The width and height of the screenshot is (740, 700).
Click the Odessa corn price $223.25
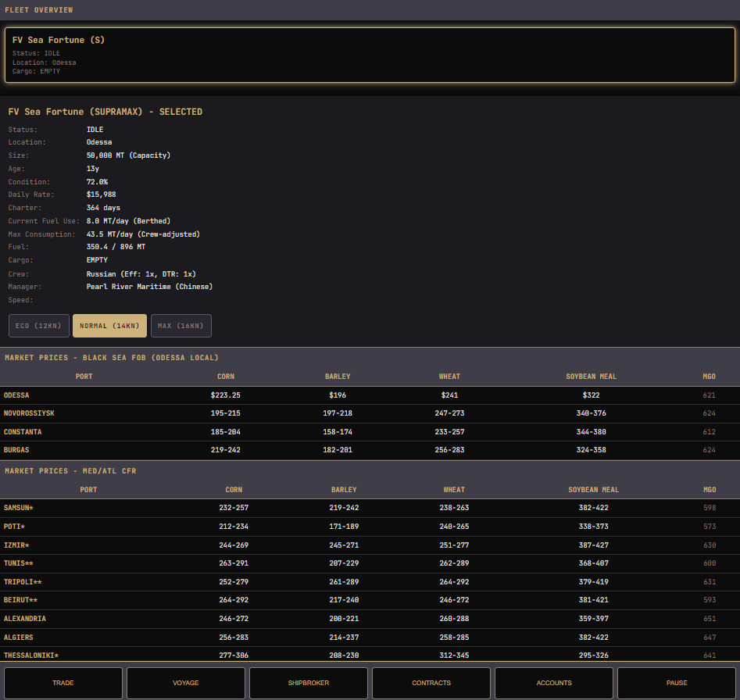coord(226,395)
